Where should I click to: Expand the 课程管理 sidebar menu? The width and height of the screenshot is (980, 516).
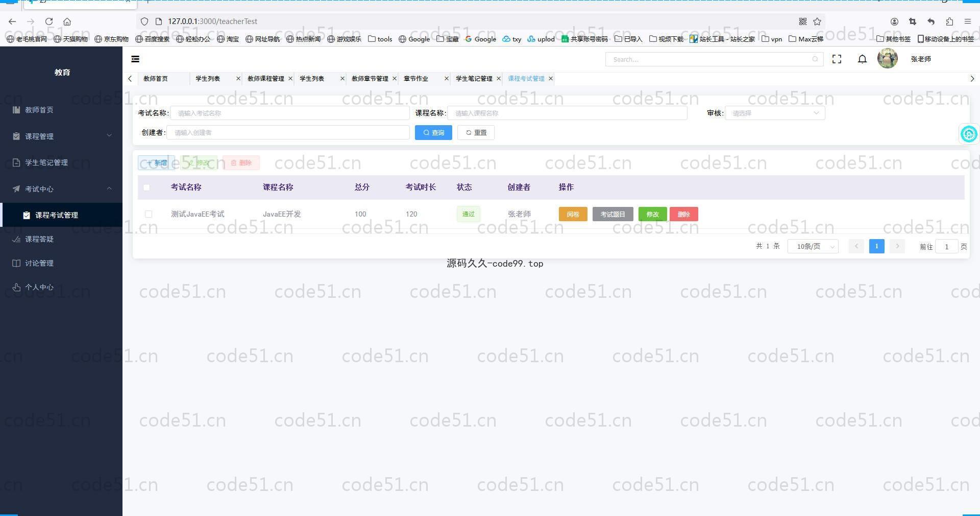click(x=61, y=136)
